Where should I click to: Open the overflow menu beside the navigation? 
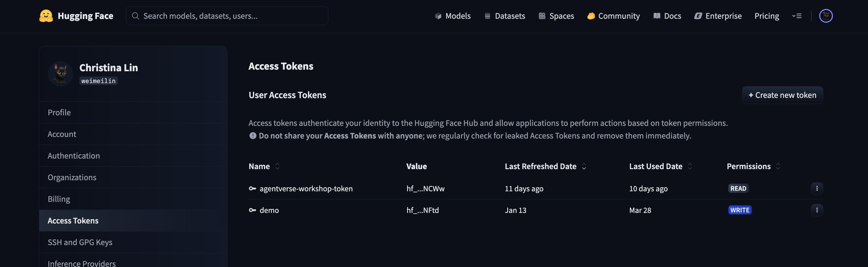pyautogui.click(x=797, y=16)
